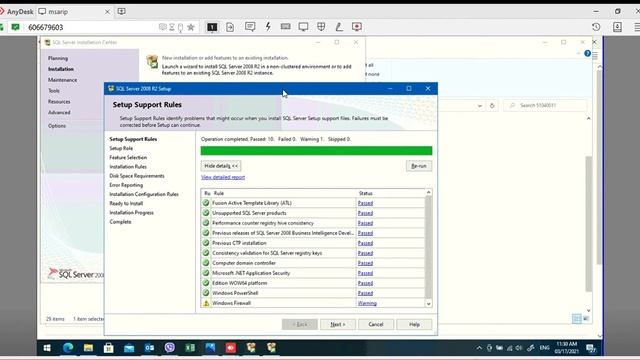This screenshot has height=360, width=640.
Task: Open Viber from taskbar
Action: (170, 348)
